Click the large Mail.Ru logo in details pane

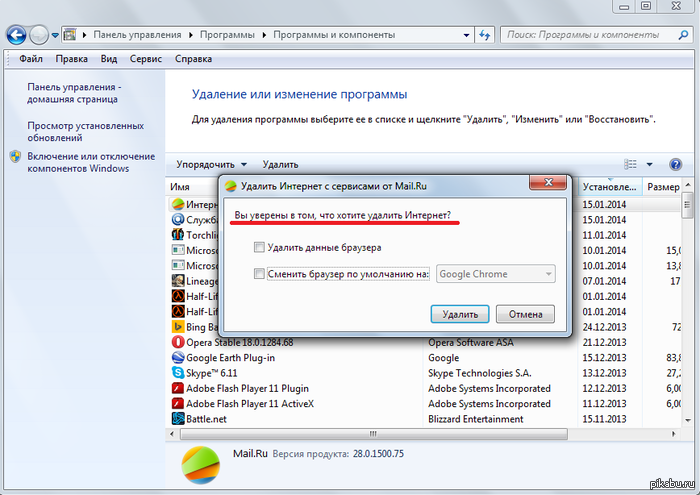(x=201, y=465)
